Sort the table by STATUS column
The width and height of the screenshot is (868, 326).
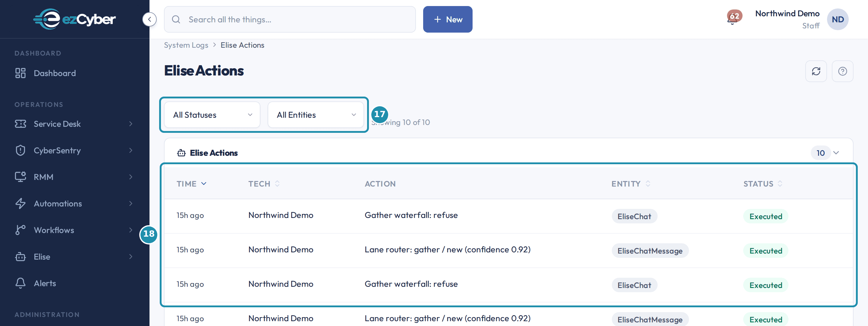763,184
